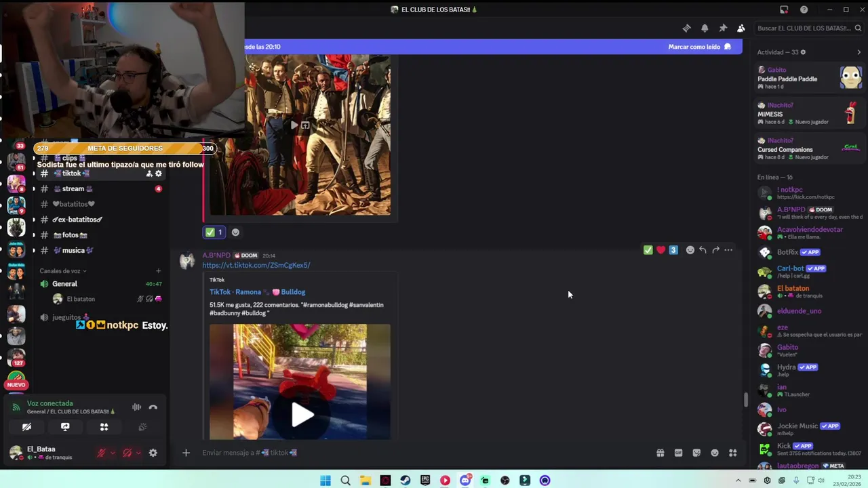Add the blue number three quick reaction
This screenshot has height=488, width=868.
point(673,250)
